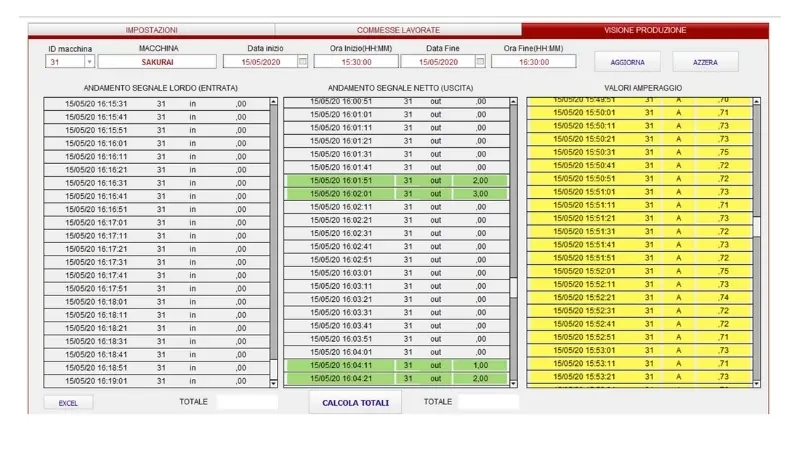Select amperaggio row 15/05/20 15:53:01
Viewport: 800px width, 450px height.
point(640,350)
